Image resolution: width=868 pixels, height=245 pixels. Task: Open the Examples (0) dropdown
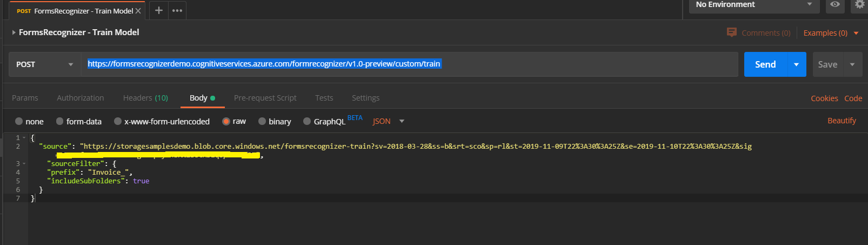(x=831, y=33)
